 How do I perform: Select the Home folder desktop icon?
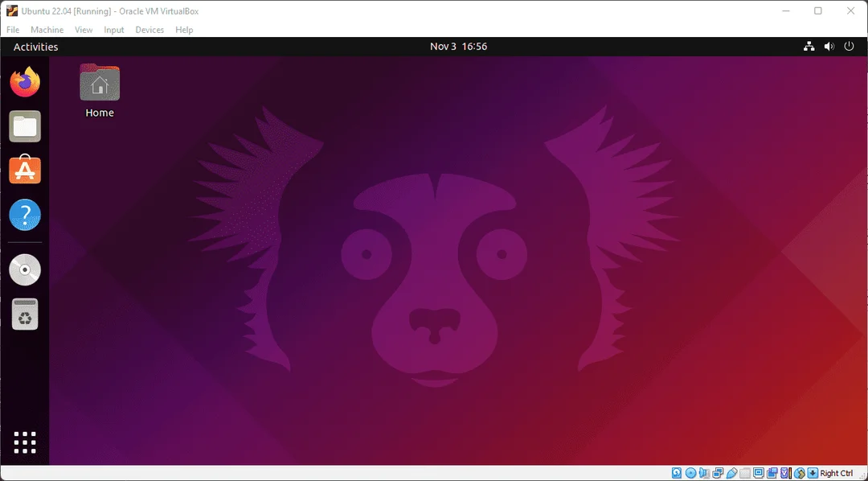coord(100,82)
